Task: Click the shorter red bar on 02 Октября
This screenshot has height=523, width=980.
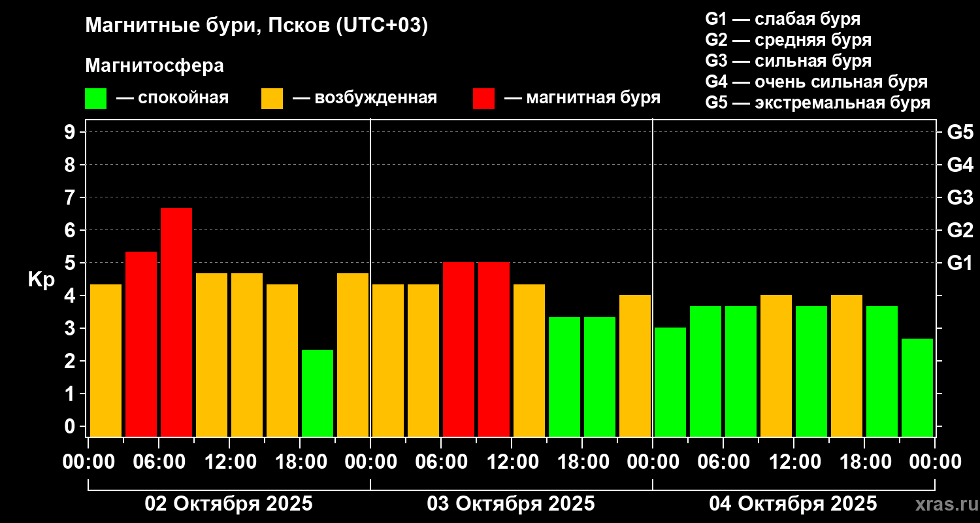Action: pyautogui.click(x=141, y=344)
